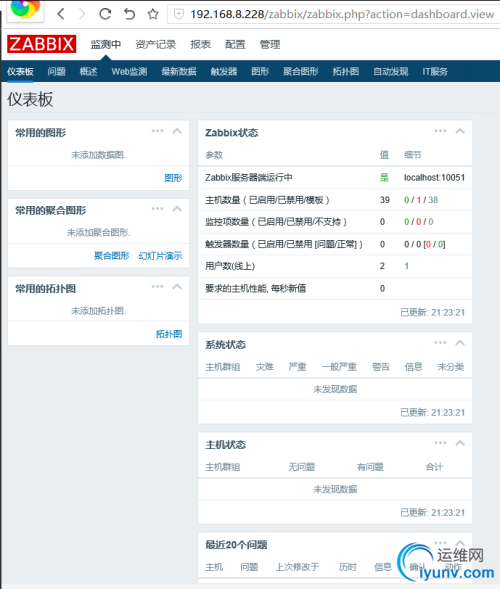Click the 0 / 1 / 38 host details
The image size is (500, 589).
421,200
